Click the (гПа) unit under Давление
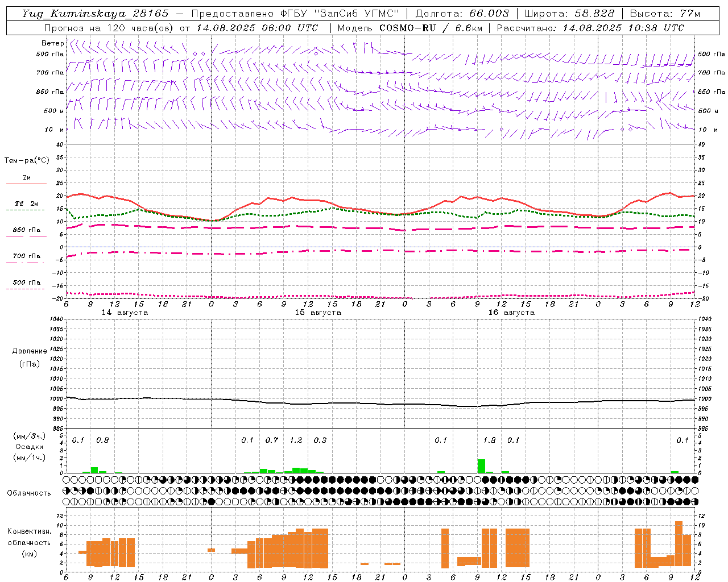 (30, 364)
